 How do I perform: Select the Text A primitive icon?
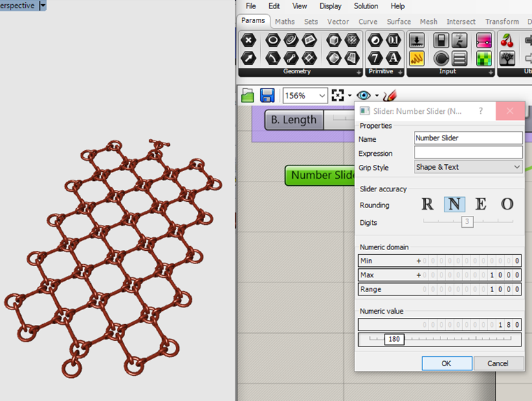coord(393,58)
